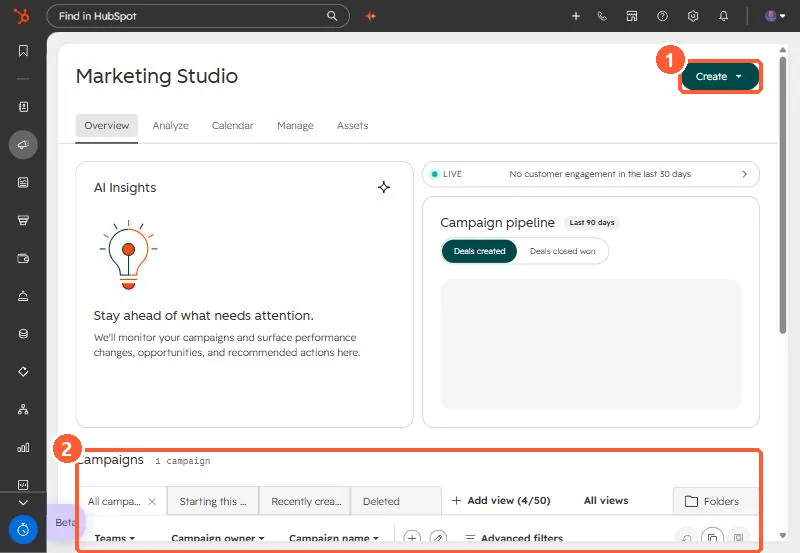Open the account avatar menu
The height and width of the screenshot is (553, 800).
[774, 16]
